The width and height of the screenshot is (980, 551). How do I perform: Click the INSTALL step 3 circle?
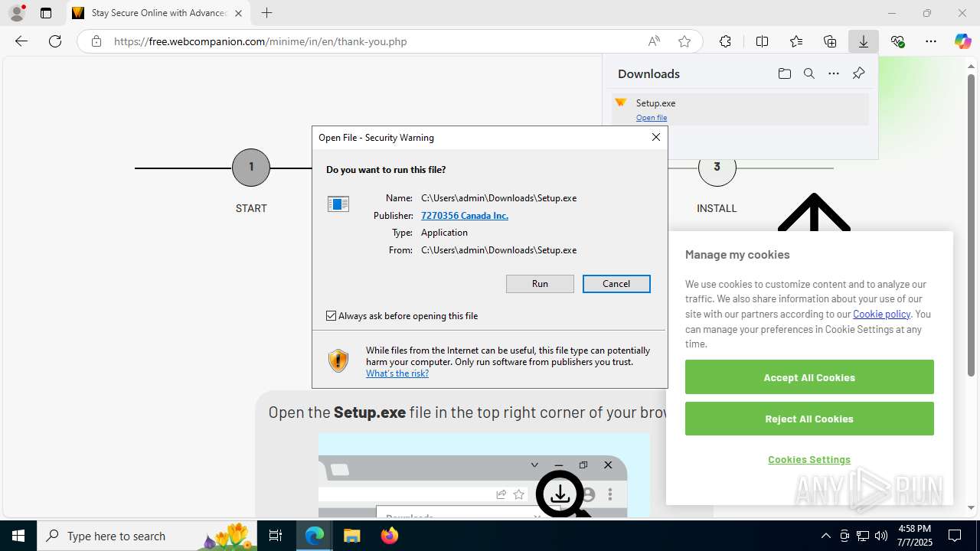point(717,168)
